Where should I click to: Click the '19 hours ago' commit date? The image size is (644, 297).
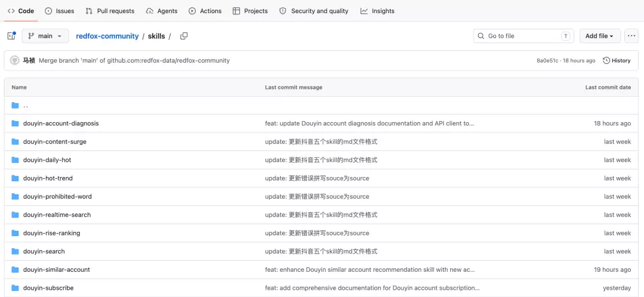point(612,270)
